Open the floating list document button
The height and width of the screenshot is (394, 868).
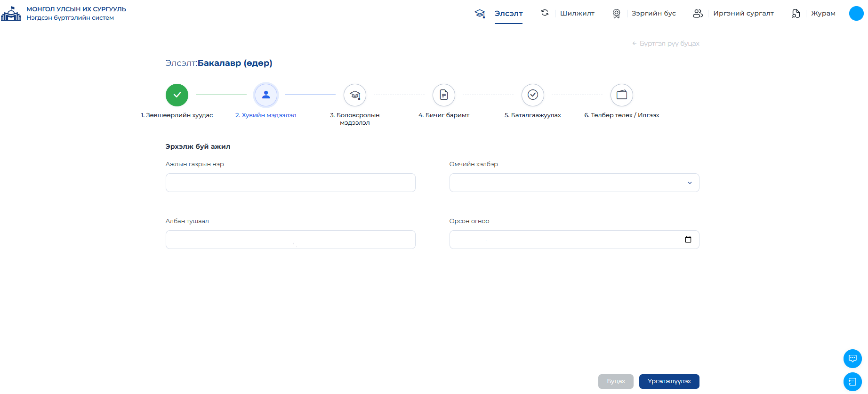tap(852, 382)
